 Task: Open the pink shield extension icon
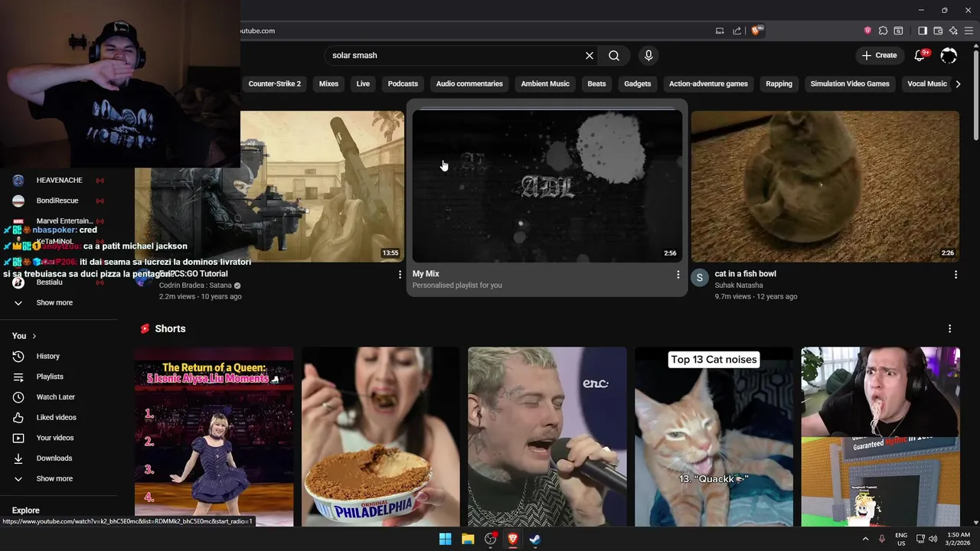click(867, 31)
